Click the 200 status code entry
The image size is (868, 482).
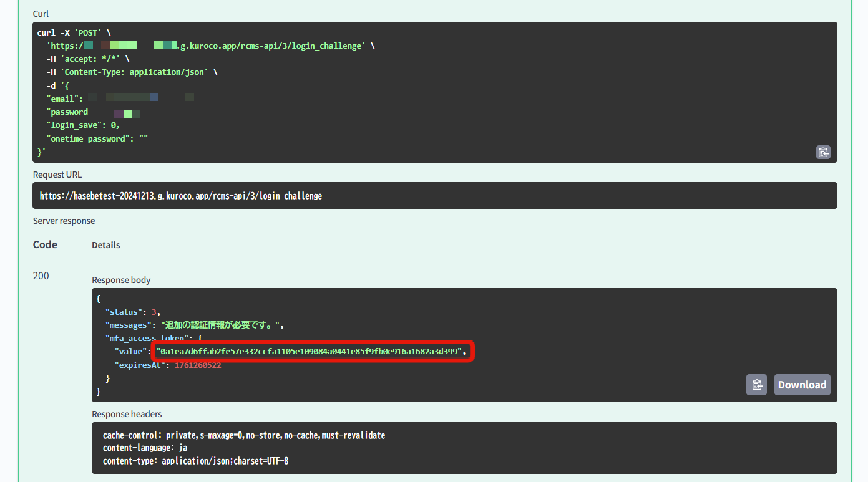pyautogui.click(x=41, y=276)
